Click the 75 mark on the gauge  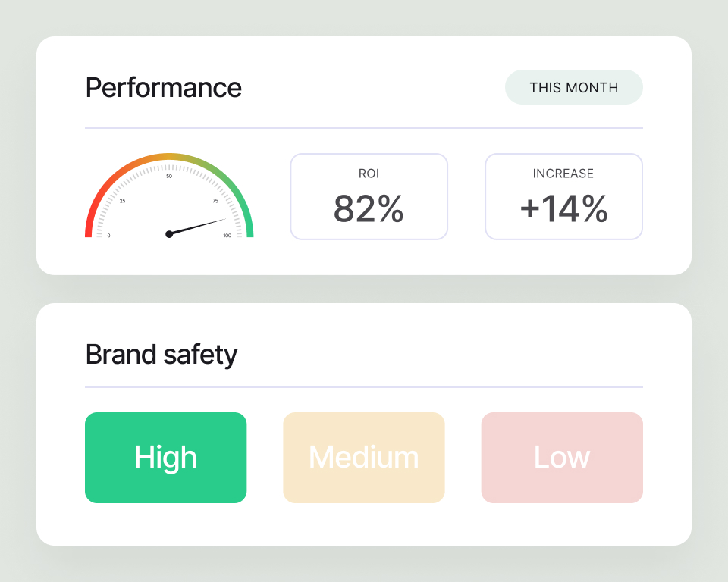point(215,201)
